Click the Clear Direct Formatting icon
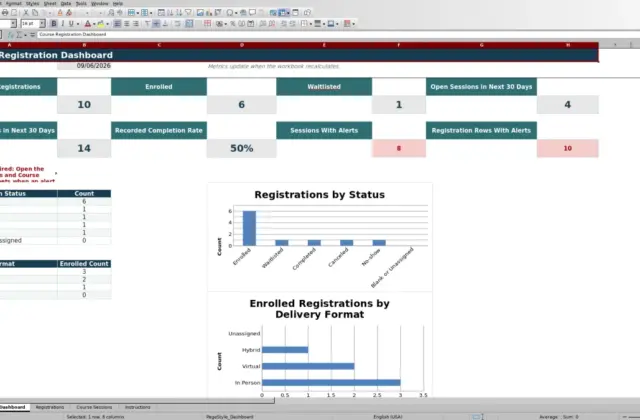The width and height of the screenshot is (640, 420). click(x=69, y=13)
